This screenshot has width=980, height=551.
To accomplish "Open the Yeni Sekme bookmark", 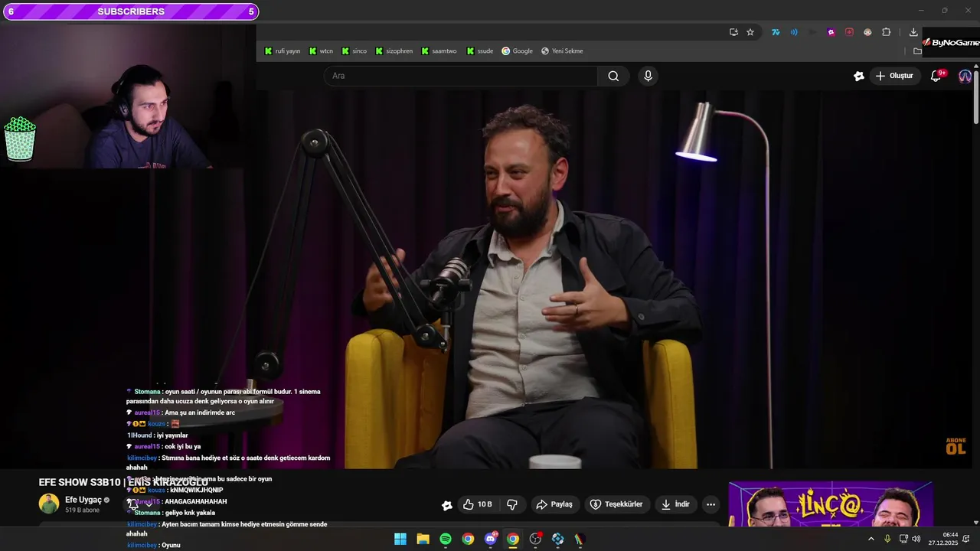I will pyautogui.click(x=562, y=51).
